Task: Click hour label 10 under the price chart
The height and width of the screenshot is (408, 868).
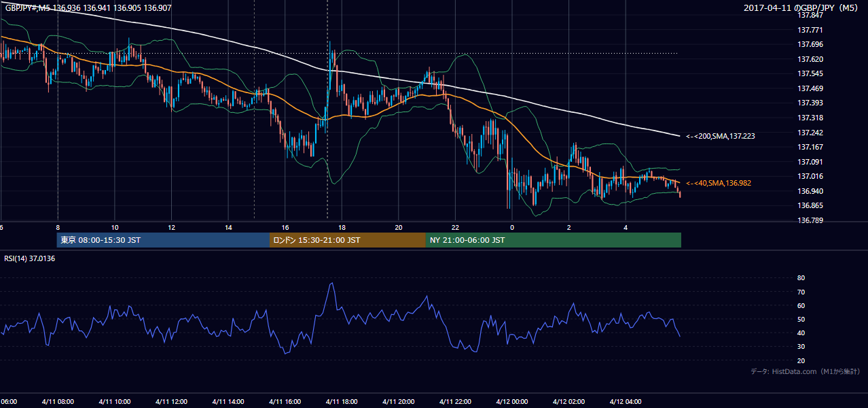Action: tap(115, 227)
